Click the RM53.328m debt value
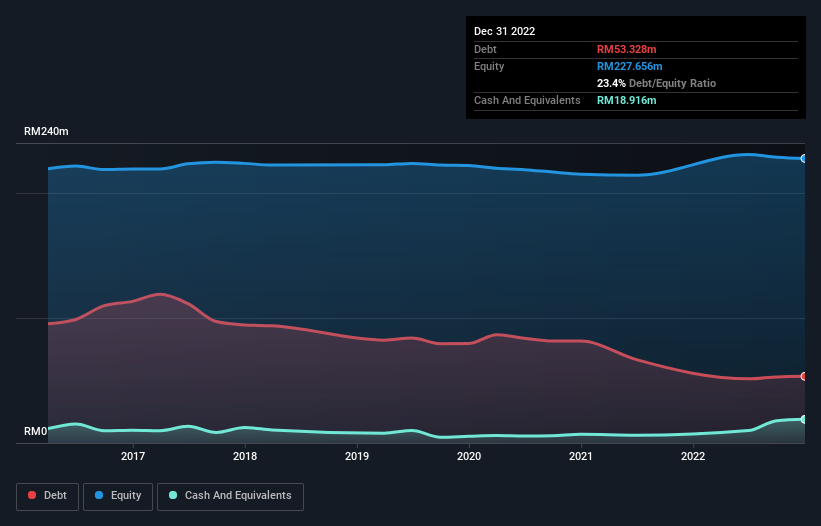Image resolution: width=821 pixels, height=526 pixels. [x=627, y=49]
